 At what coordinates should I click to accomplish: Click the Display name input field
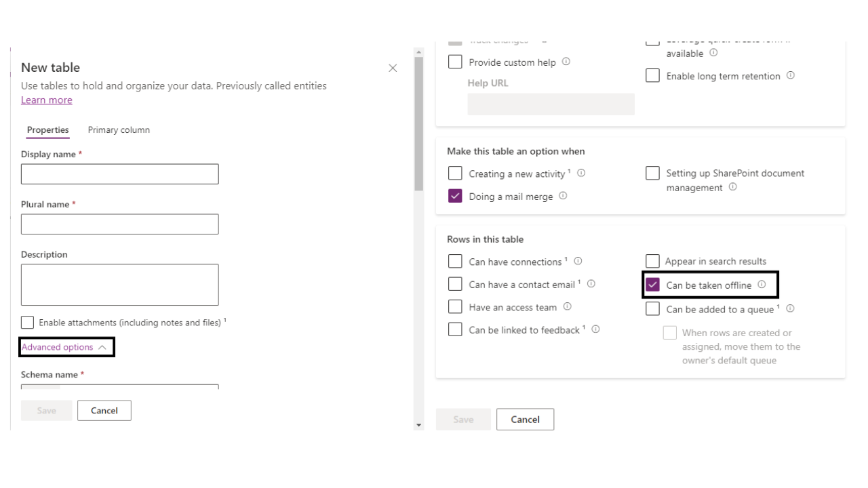tap(120, 174)
